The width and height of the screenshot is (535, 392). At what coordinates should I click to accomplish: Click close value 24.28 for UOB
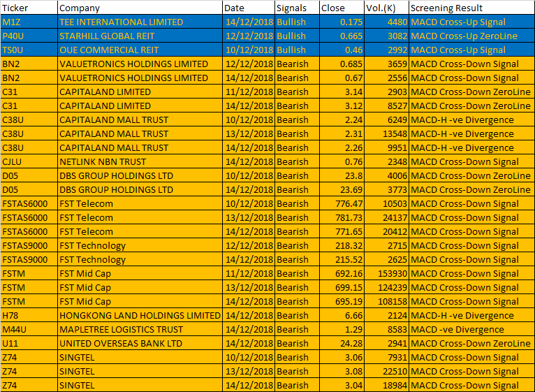(x=342, y=344)
